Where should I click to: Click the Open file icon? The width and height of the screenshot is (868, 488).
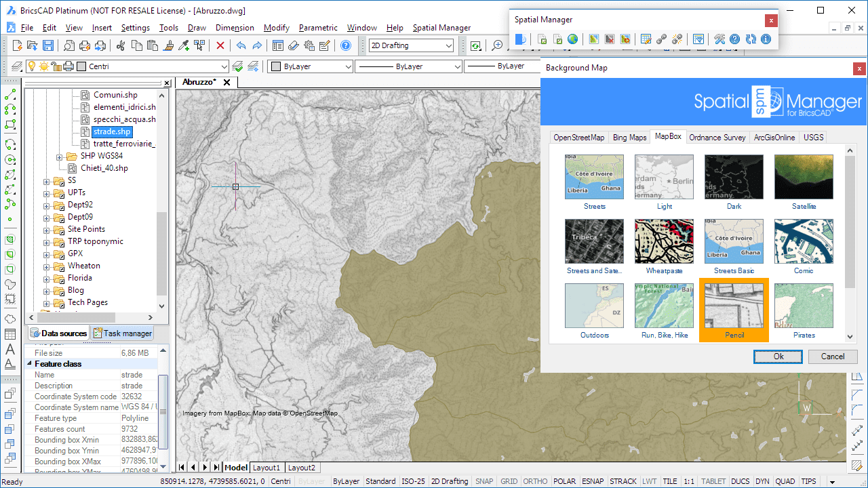(x=33, y=45)
